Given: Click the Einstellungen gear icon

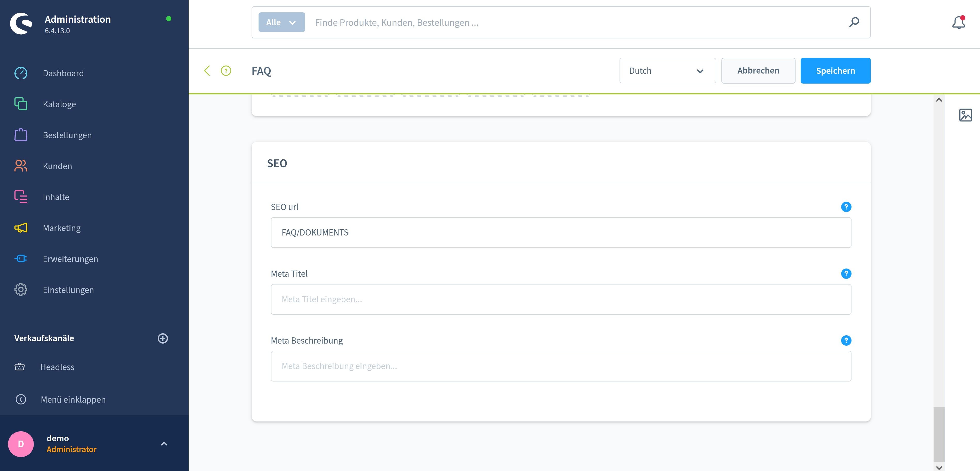Looking at the screenshot, I should [21, 289].
